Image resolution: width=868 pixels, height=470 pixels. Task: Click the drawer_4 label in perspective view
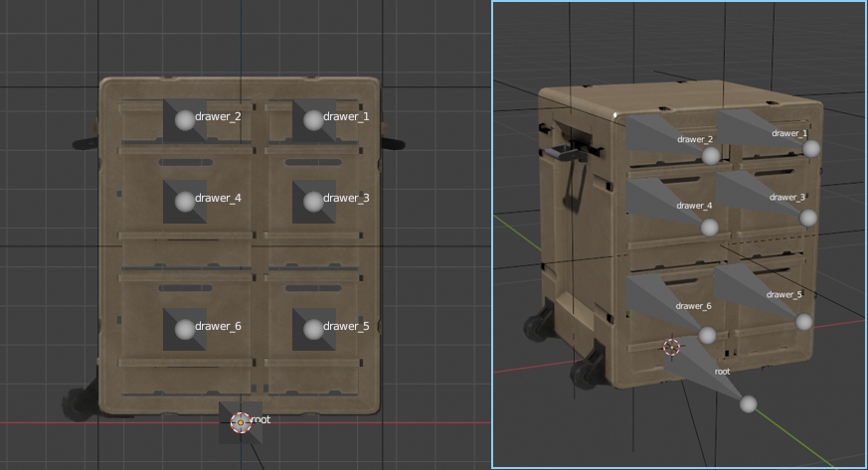(x=694, y=206)
